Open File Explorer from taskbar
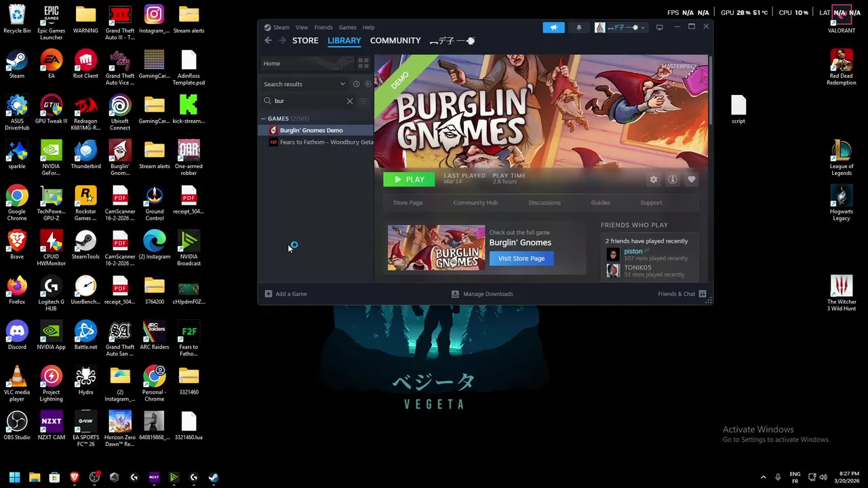Screen dimensions: 868x488 point(35,477)
